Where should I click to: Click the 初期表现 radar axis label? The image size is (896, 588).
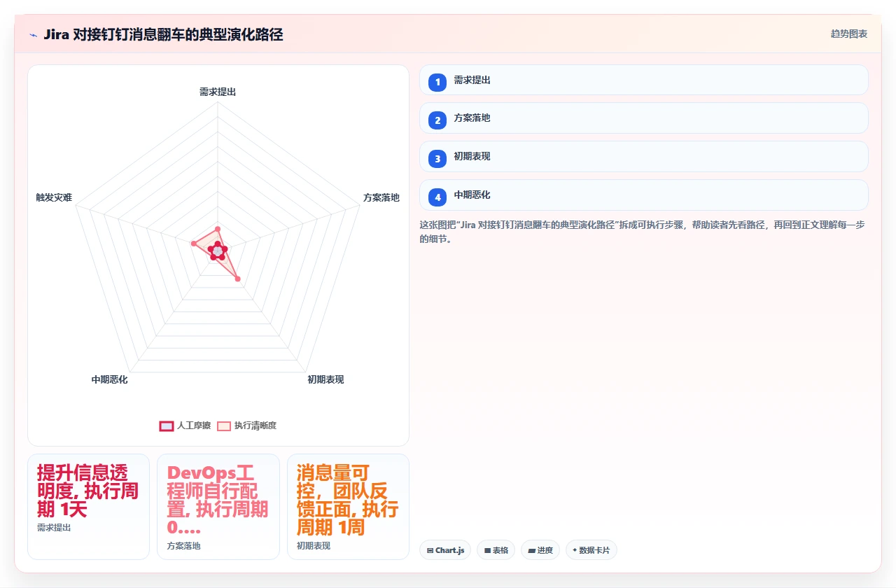coord(325,379)
